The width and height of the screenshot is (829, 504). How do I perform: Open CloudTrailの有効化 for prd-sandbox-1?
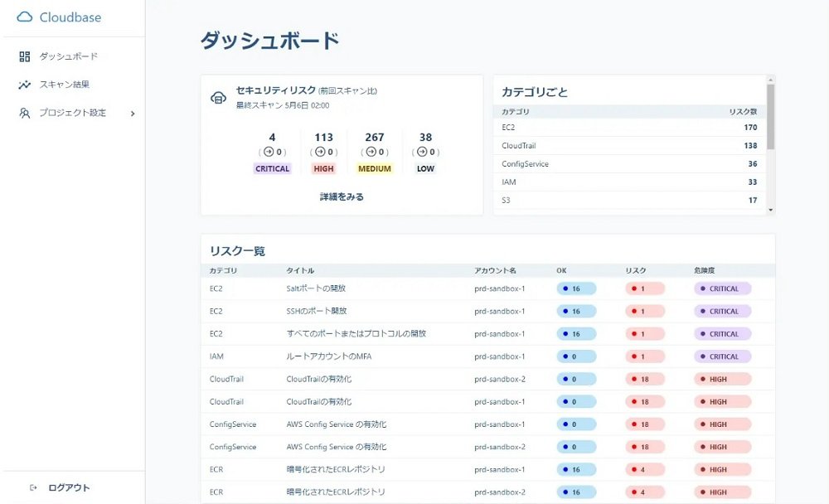(319, 402)
